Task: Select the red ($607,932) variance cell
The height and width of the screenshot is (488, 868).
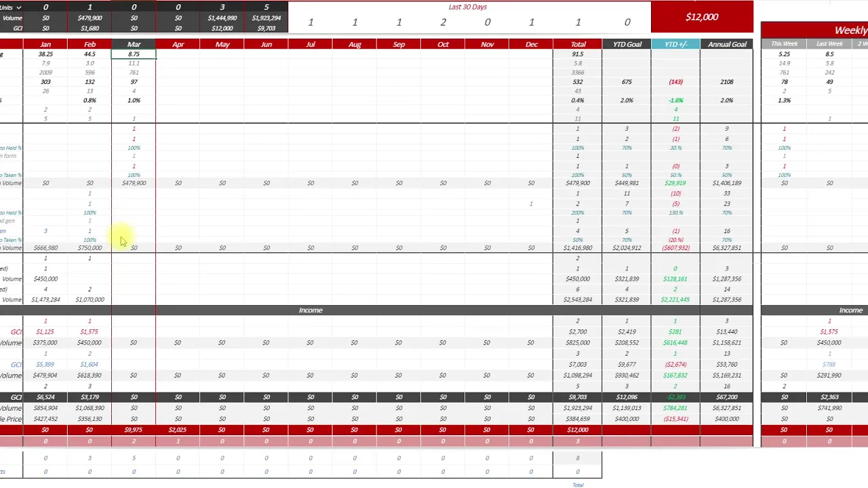Action: tap(675, 248)
